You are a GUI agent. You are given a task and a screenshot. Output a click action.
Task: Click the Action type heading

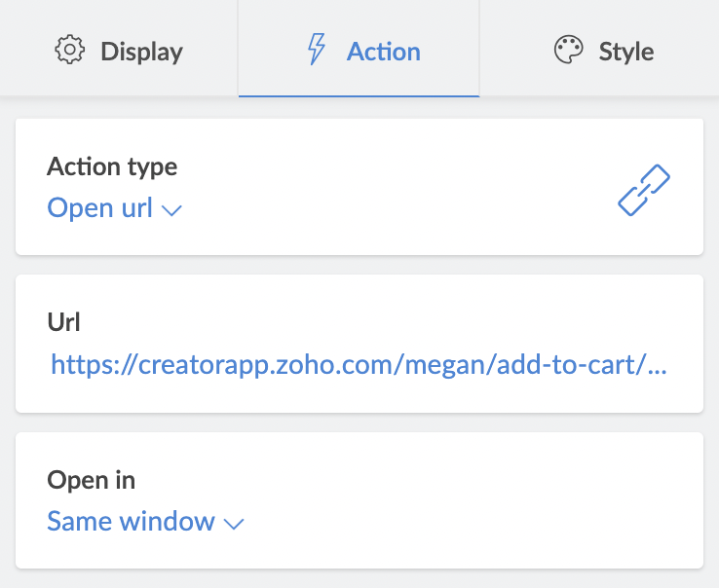pyautogui.click(x=112, y=166)
